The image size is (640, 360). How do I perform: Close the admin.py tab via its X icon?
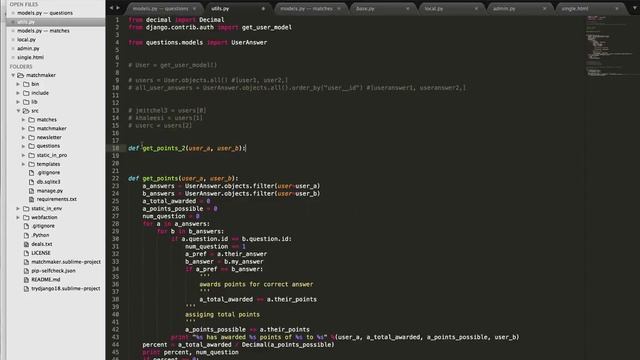coord(544,9)
